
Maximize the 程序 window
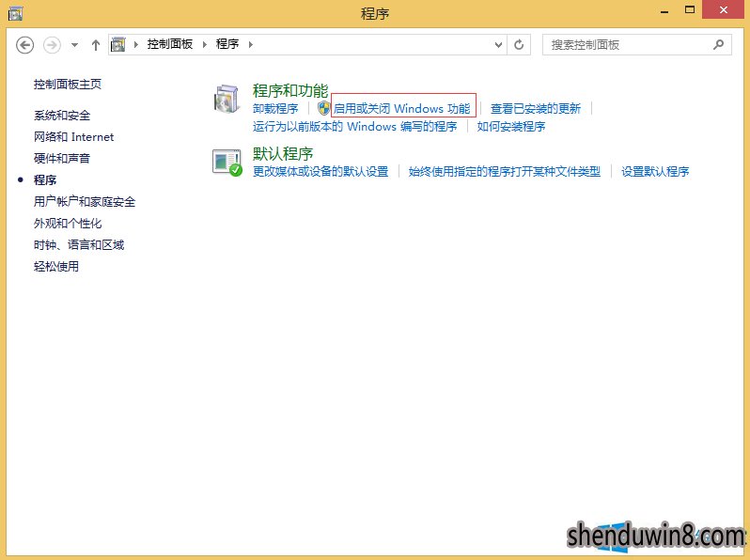pyautogui.click(x=690, y=10)
